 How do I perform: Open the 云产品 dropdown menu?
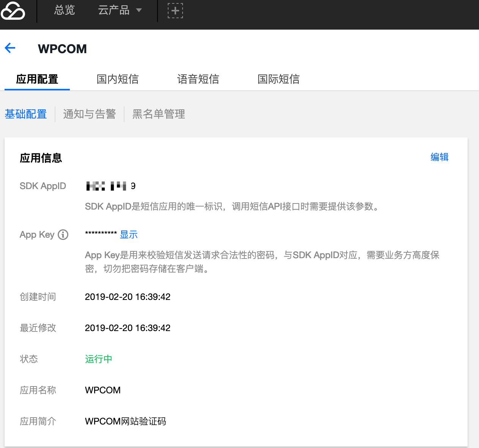click(x=120, y=10)
